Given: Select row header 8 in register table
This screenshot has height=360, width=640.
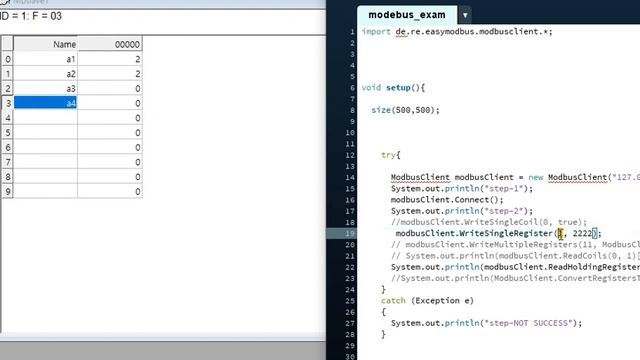Looking at the screenshot, I should click(x=7, y=177).
